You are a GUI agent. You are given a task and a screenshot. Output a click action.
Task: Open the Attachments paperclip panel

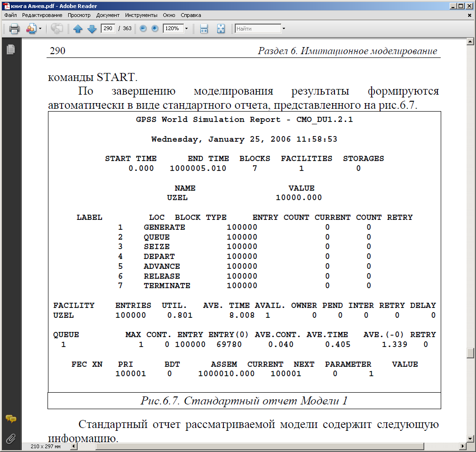[11, 439]
